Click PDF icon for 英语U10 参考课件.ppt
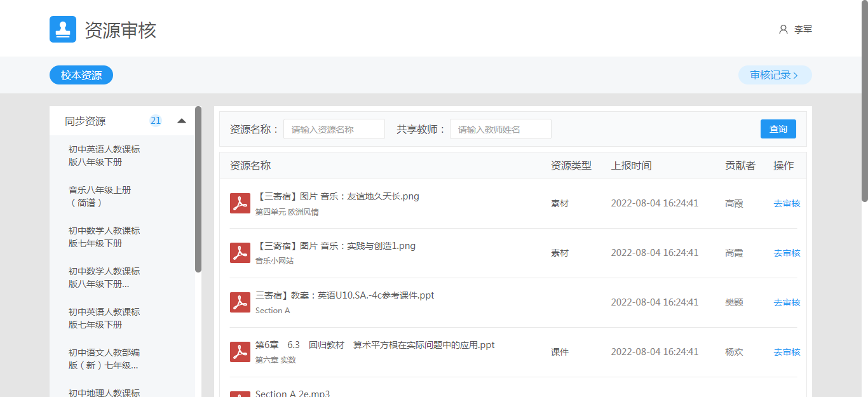 coord(240,302)
